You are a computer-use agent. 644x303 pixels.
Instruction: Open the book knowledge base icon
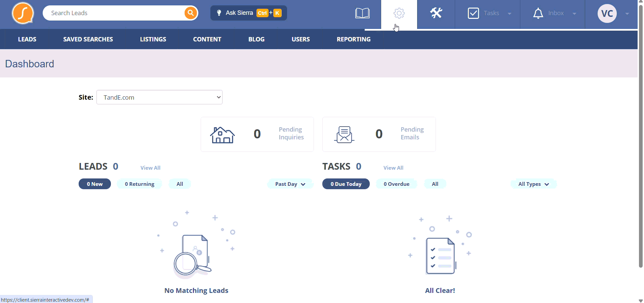click(x=362, y=13)
